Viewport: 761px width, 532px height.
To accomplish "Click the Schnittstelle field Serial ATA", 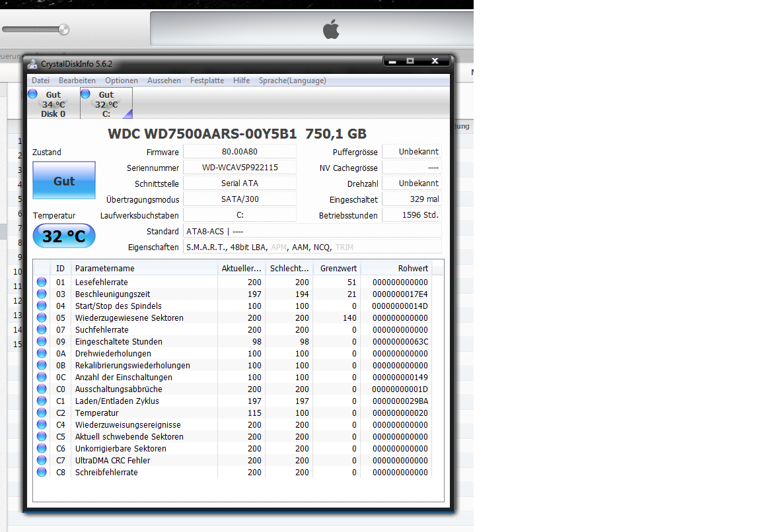I will (240, 183).
